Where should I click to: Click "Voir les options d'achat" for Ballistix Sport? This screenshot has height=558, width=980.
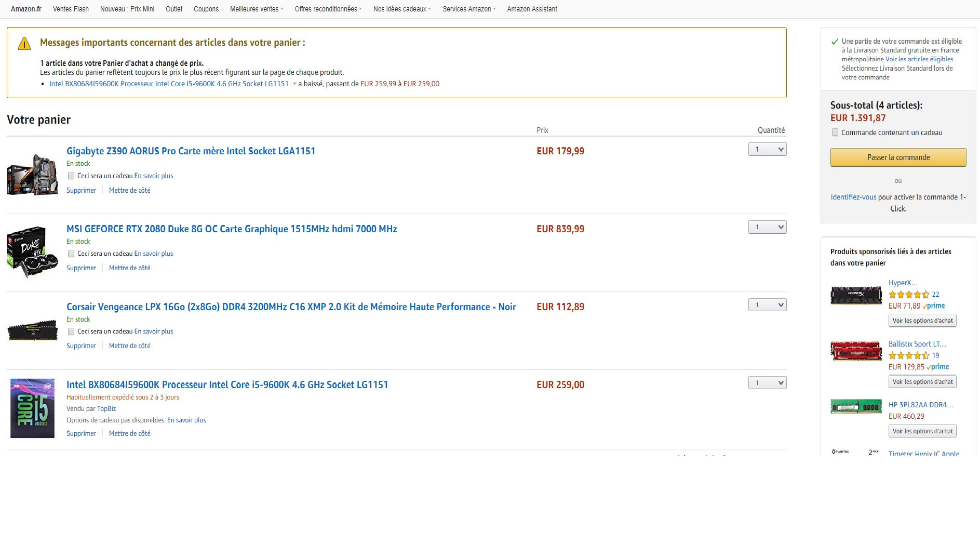click(922, 381)
